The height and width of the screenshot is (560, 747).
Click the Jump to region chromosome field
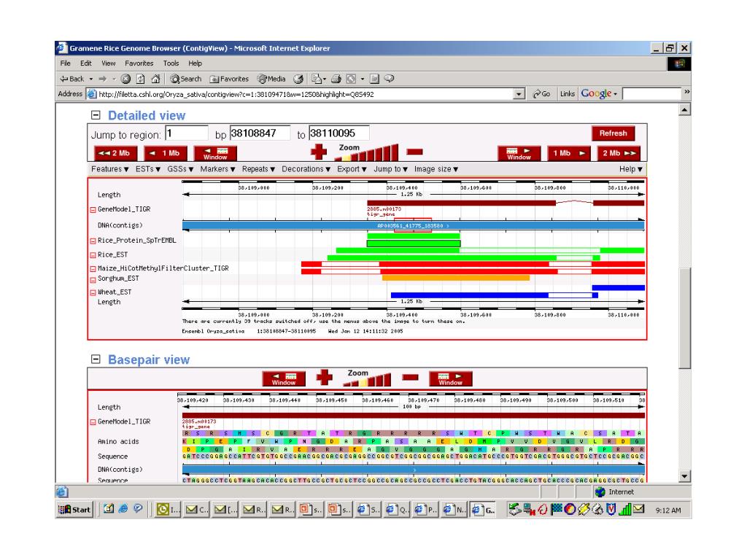pyautogui.click(x=186, y=133)
